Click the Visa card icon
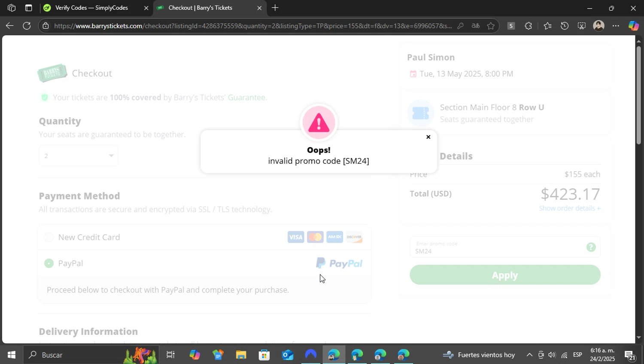Screen dimensions: 644x364 pyautogui.click(x=296, y=237)
